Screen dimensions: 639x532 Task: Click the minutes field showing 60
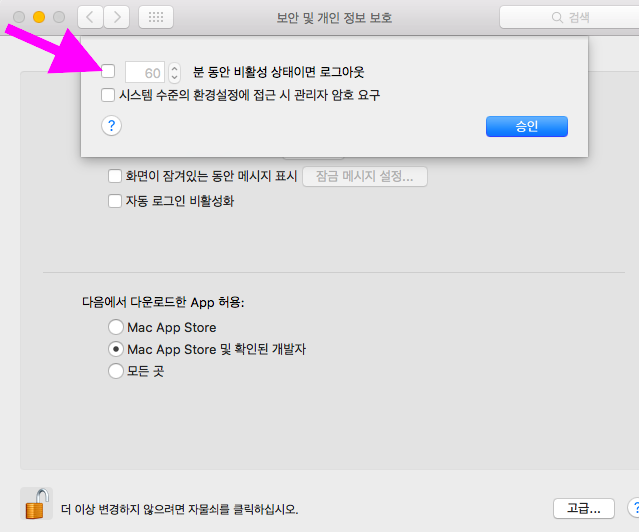146,72
